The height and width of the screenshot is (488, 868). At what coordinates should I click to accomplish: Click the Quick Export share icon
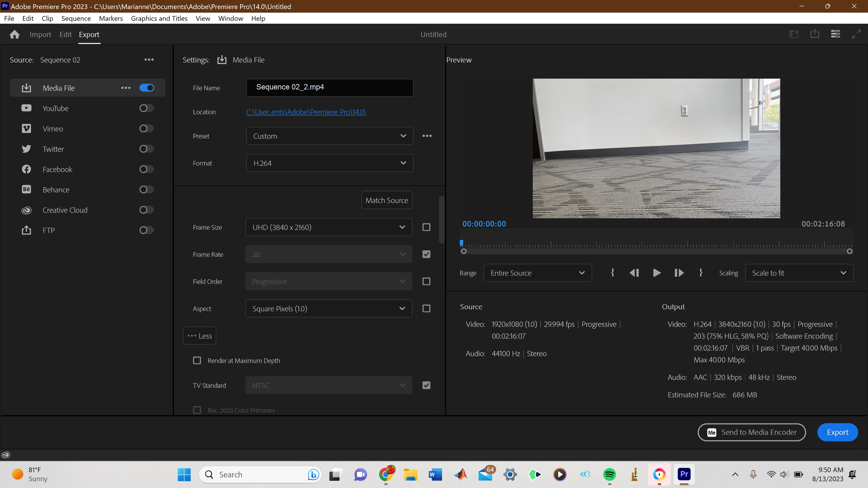pyautogui.click(x=814, y=34)
